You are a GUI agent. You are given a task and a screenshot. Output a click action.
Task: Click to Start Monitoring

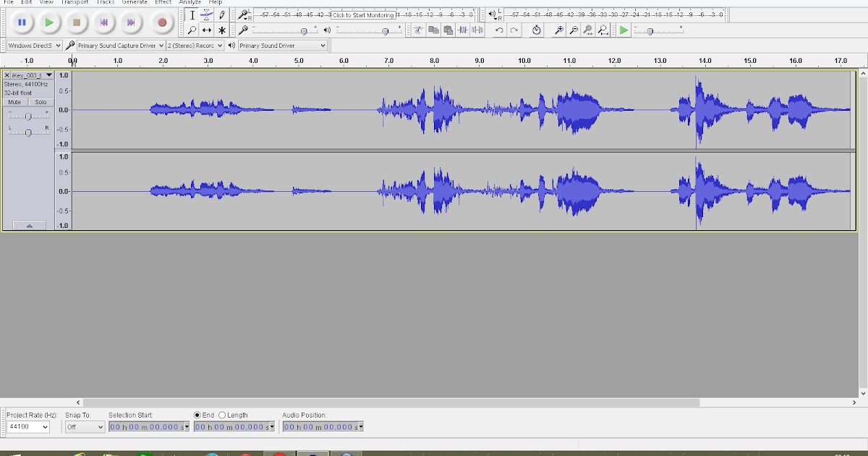pos(364,14)
